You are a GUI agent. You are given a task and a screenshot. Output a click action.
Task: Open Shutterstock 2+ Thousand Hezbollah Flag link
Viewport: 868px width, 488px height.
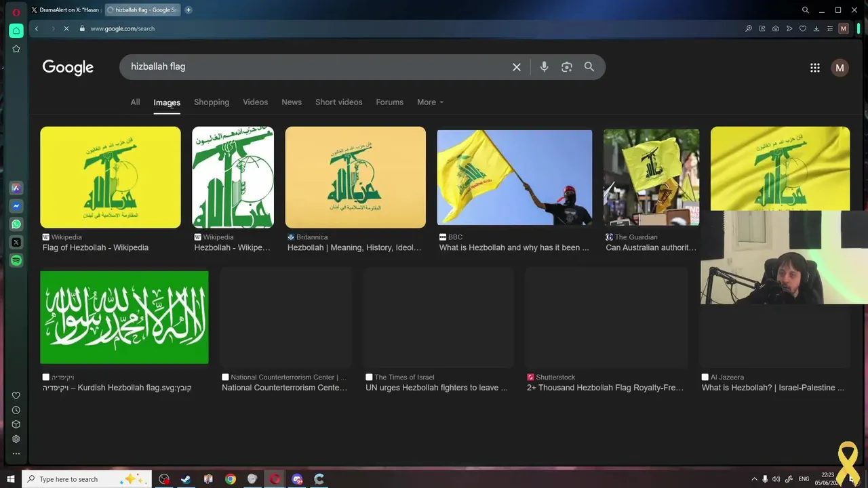point(605,388)
